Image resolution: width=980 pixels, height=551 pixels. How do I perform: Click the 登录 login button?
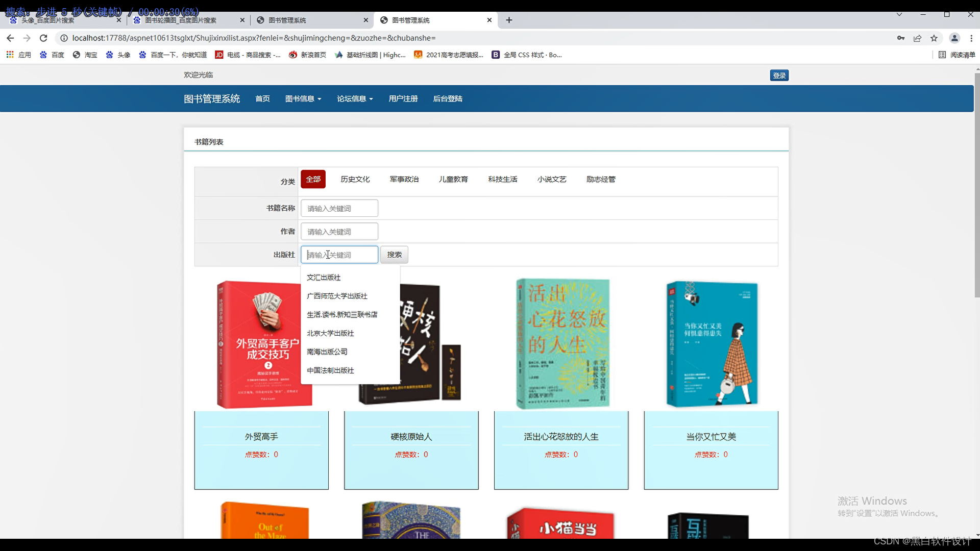click(779, 76)
